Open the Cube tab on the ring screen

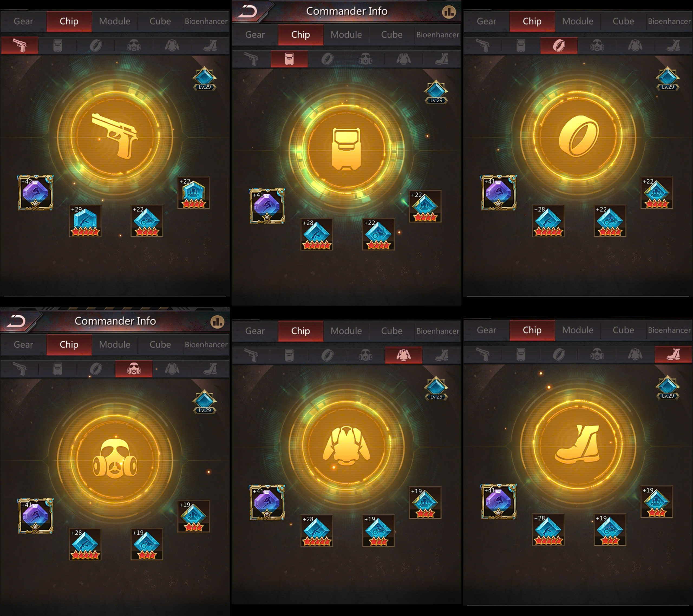tap(623, 21)
